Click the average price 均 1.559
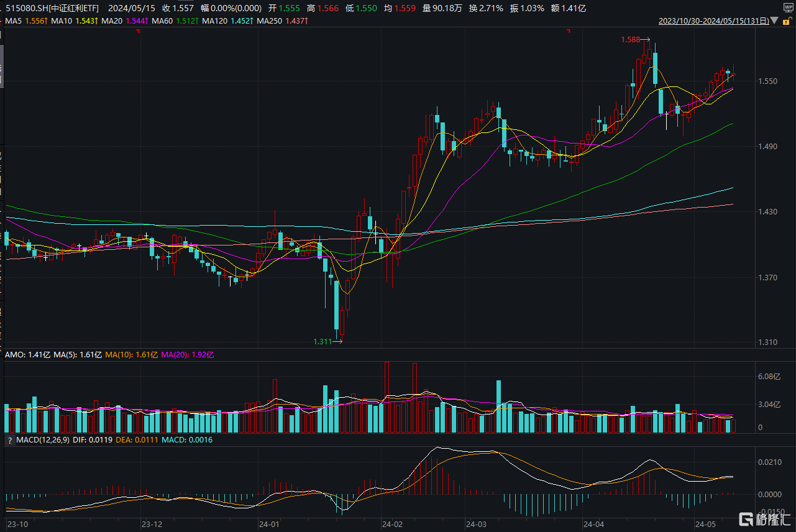This screenshot has height=532, width=796. (x=400, y=8)
